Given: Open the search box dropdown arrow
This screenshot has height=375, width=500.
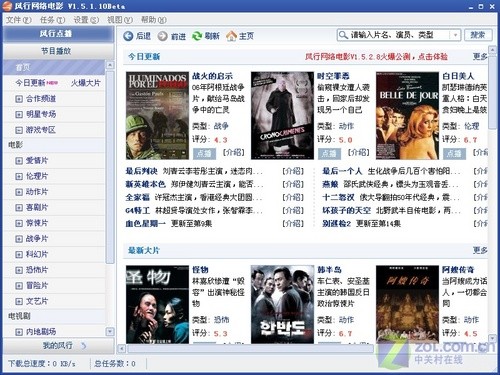Looking at the screenshot, I should pos(455,35).
